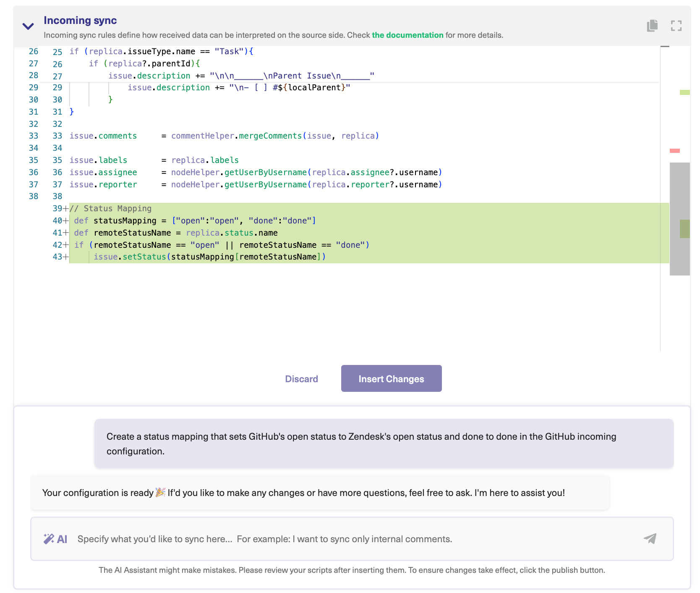The height and width of the screenshot is (593, 700).
Task: Click the 'issue.setStatus' added line
Action: click(x=210, y=257)
